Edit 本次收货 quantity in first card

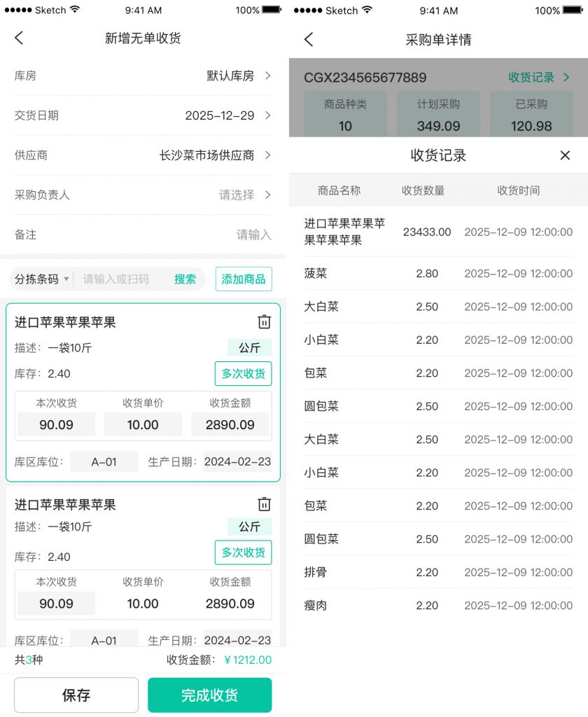pyautogui.click(x=56, y=424)
